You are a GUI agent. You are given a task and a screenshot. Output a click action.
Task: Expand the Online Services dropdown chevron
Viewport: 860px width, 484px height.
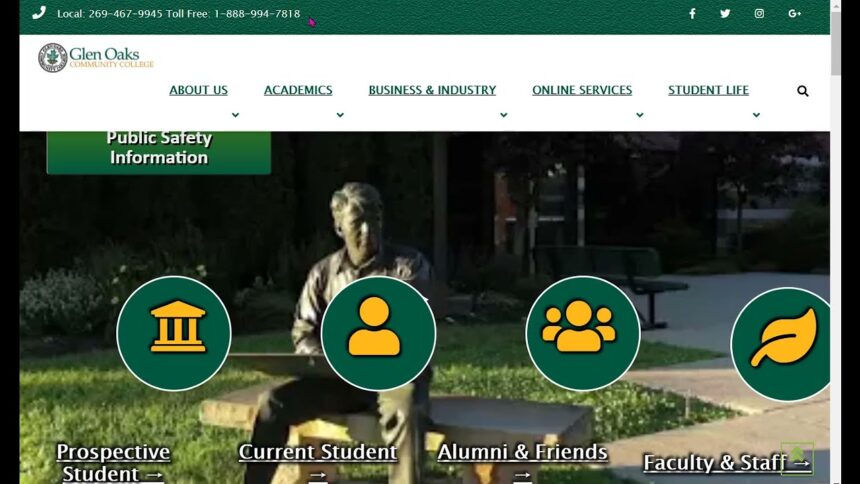639,115
